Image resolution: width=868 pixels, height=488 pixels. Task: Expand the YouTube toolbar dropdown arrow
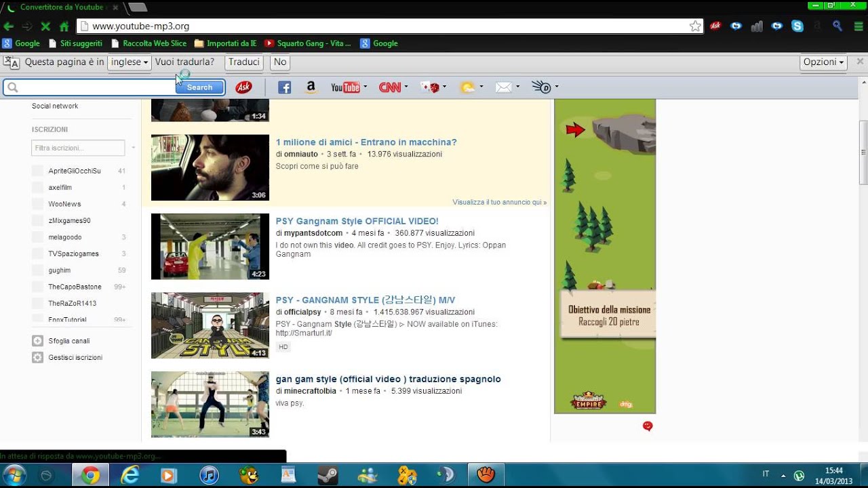pyautogui.click(x=366, y=87)
